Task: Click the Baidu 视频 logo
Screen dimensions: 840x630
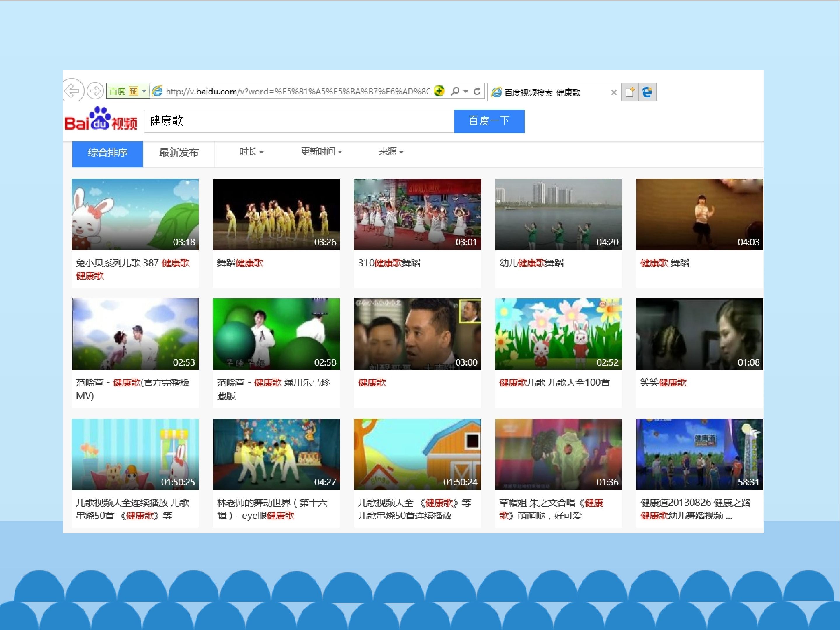Action: click(x=101, y=119)
